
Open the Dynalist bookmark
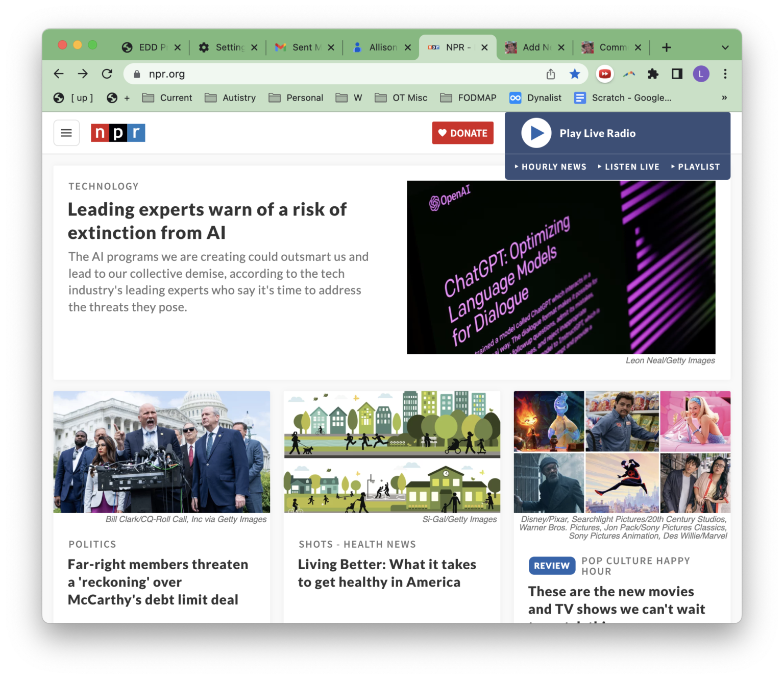(535, 98)
